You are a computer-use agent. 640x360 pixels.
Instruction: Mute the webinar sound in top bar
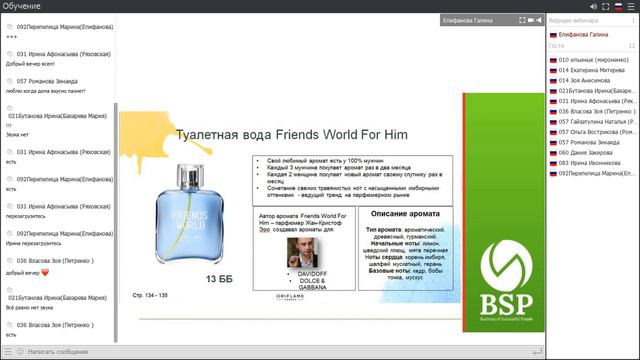pyautogui.click(x=593, y=7)
